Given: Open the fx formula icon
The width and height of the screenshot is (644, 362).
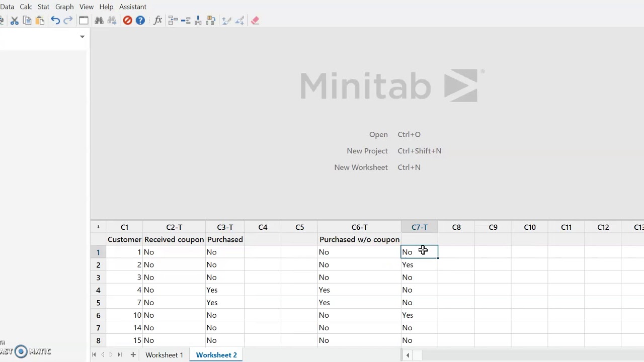Looking at the screenshot, I should 158,21.
